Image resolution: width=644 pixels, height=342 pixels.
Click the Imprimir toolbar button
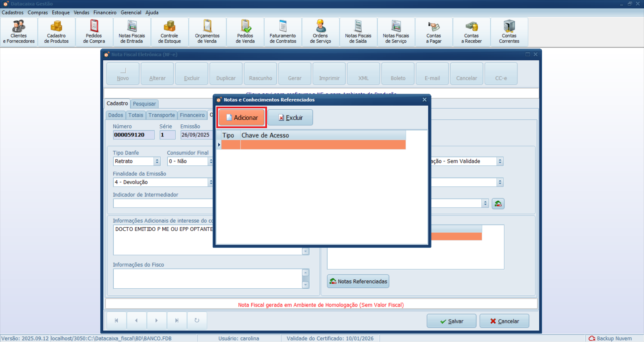pos(329,73)
